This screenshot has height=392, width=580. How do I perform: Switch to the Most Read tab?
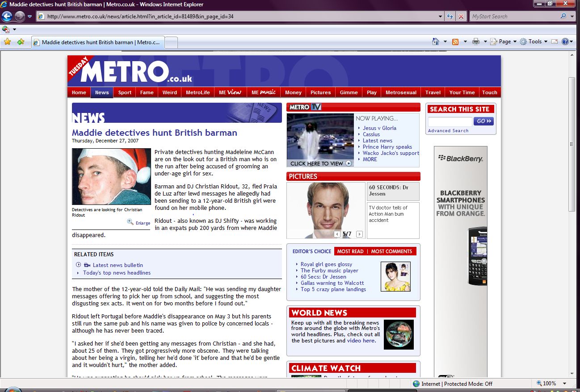click(350, 251)
